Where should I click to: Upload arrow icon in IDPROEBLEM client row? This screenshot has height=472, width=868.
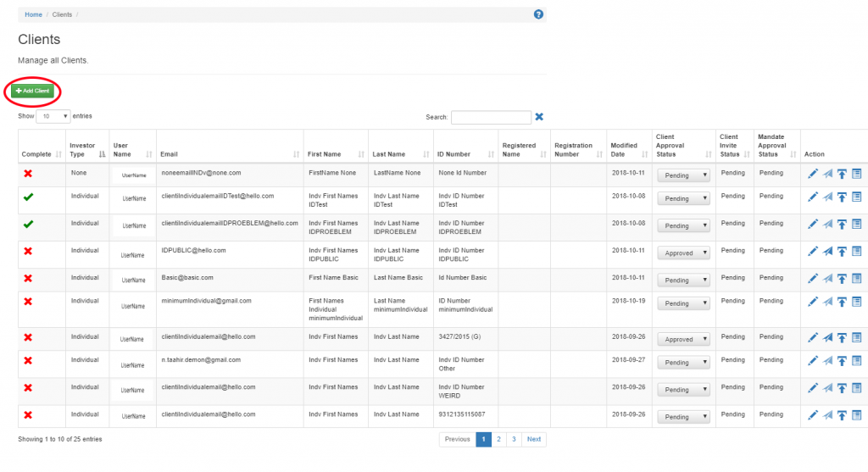point(842,224)
